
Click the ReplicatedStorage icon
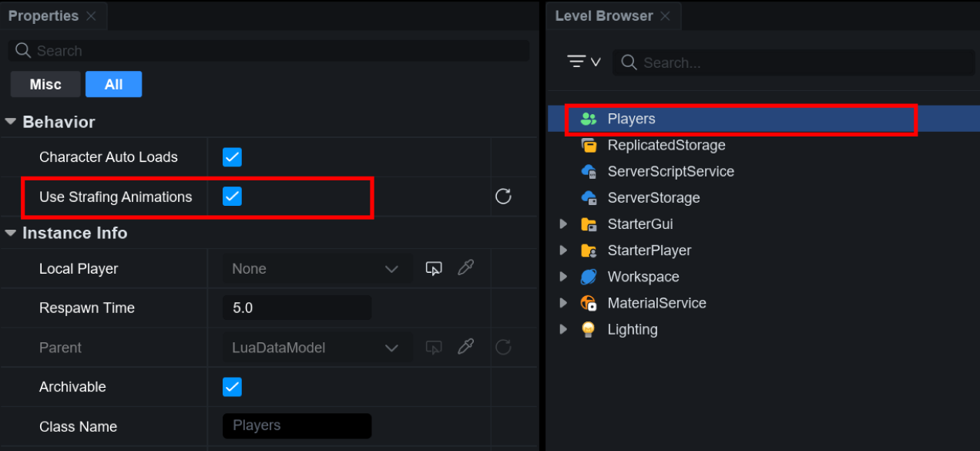pos(589,145)
